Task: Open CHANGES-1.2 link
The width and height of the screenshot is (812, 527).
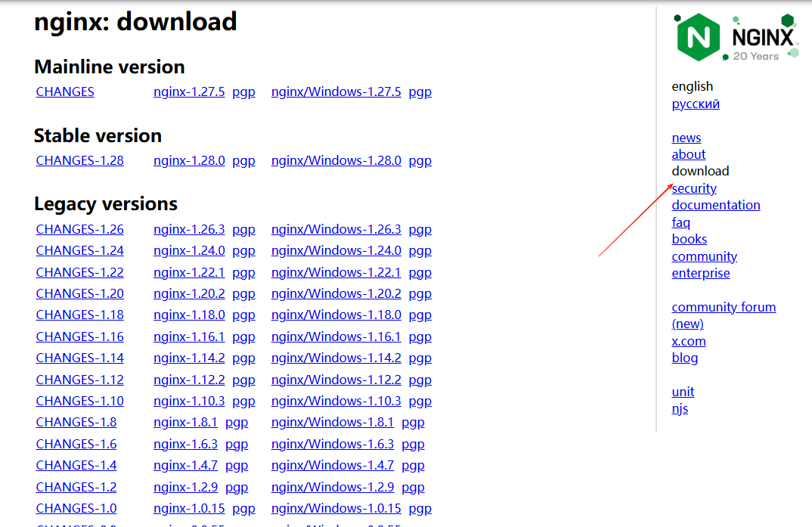Action: coord(76,487)
